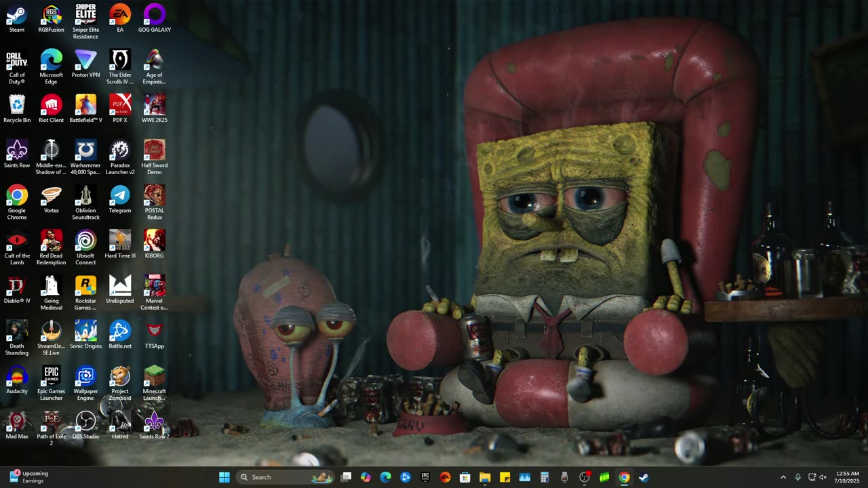Select the WWE 2K25 desktop shortcut

coord(155,109)
